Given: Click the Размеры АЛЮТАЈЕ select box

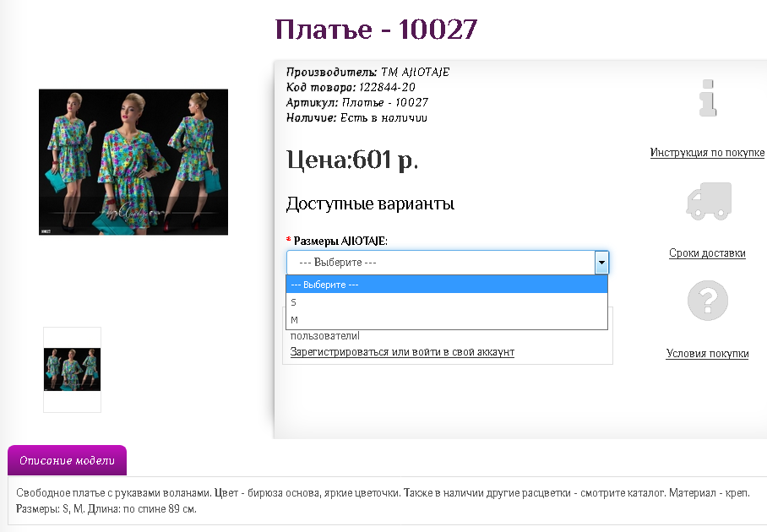Looking at the screenshot, I should click(x=448, y=263).
